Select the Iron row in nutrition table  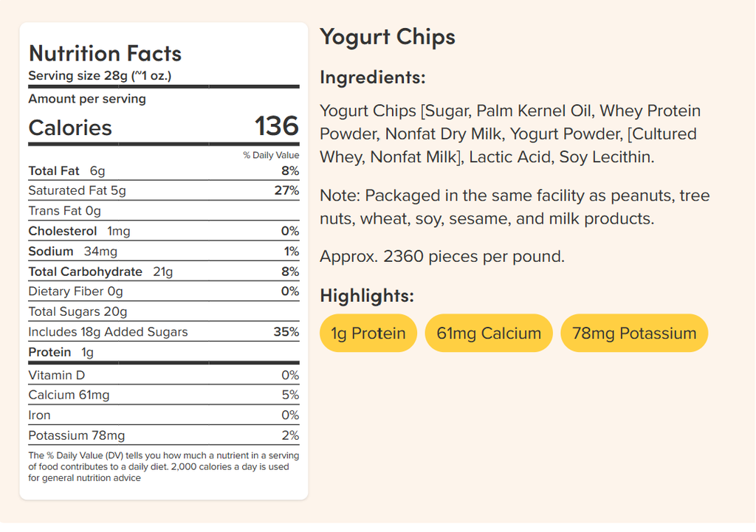pos(40,415)
